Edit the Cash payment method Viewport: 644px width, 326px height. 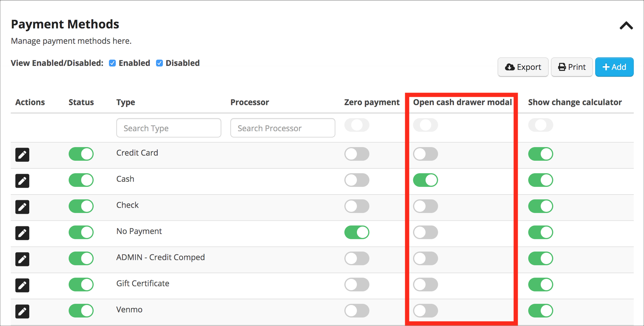22,181
